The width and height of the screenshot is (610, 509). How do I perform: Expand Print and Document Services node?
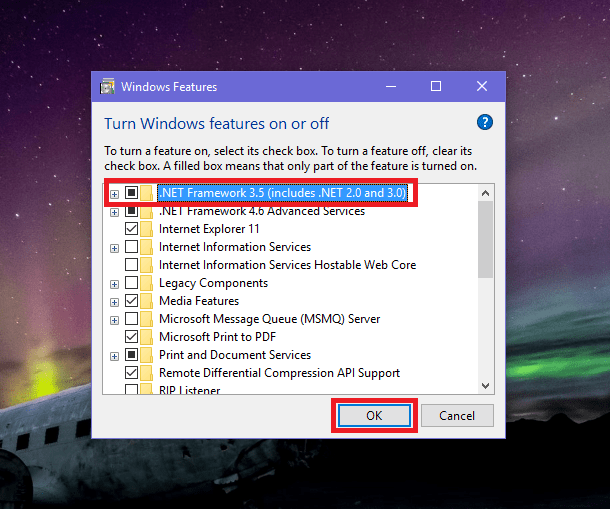[x=114, y=356]
